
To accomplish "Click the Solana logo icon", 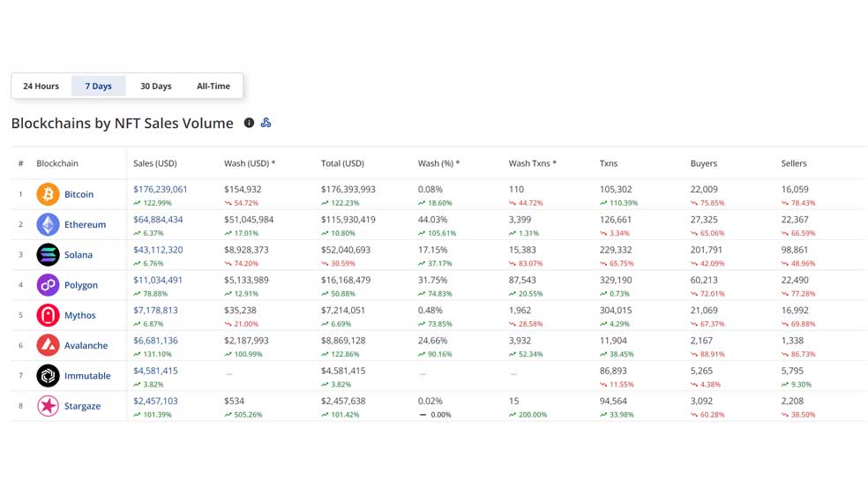I will click(x=49, y=255).
